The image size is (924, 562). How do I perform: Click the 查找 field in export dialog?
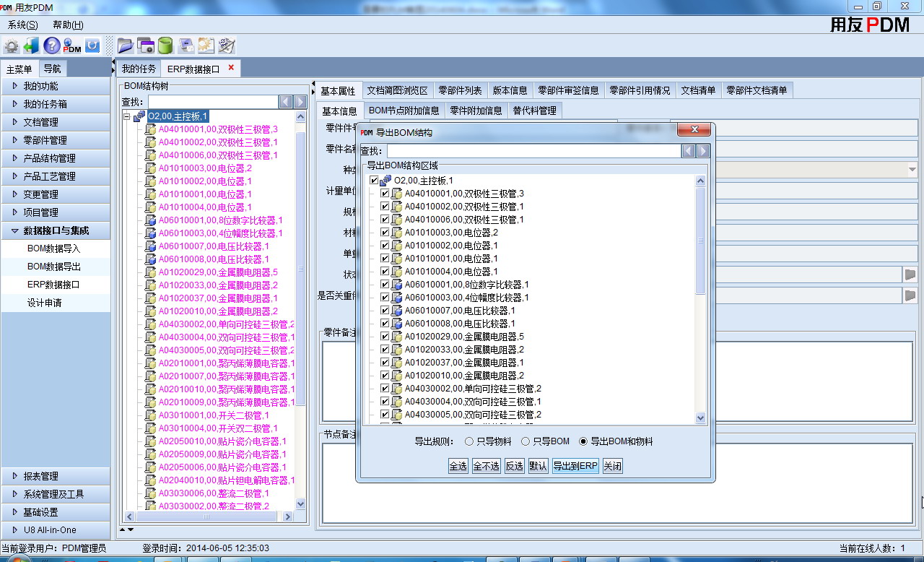pos(533,151)
